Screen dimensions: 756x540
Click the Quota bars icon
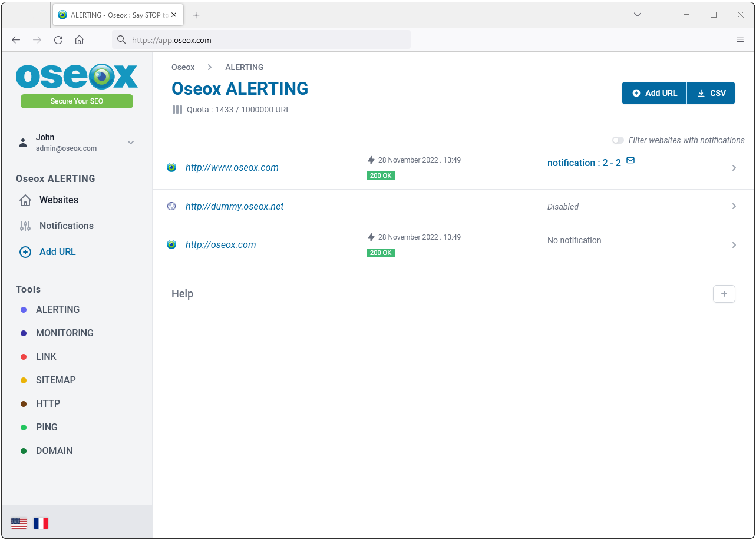[177, 110]
